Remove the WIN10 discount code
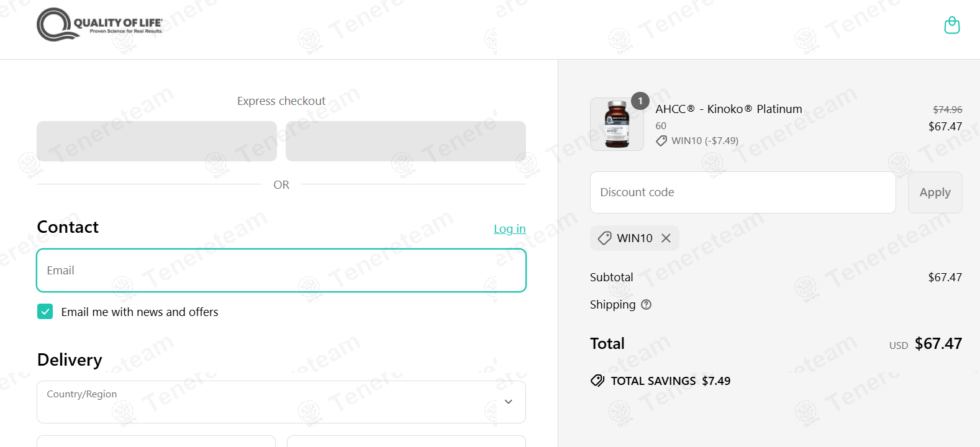 click(x=666, y=238)
